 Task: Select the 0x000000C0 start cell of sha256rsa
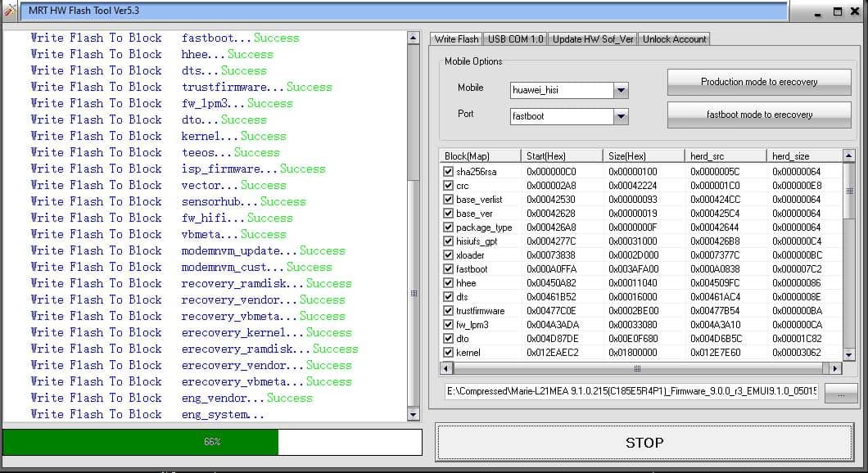[x=551, y=172]
